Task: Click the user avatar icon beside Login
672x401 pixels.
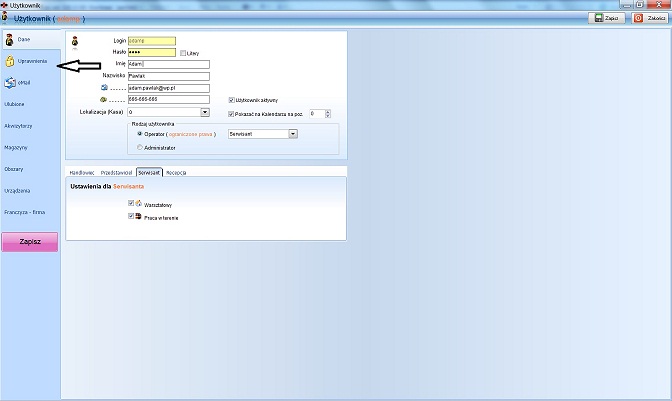Action: [75, 42]
